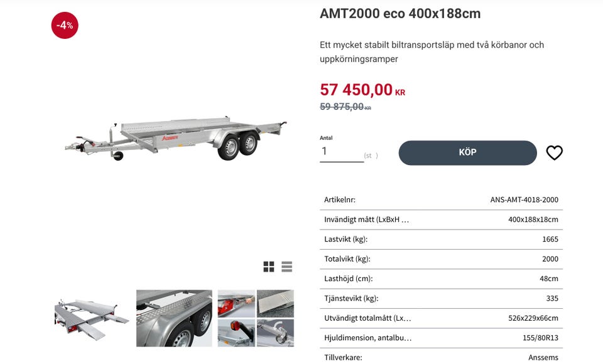Screen dimensions: 603x364
Task: Click the Anssems manufacturer value
Action: 543,357
